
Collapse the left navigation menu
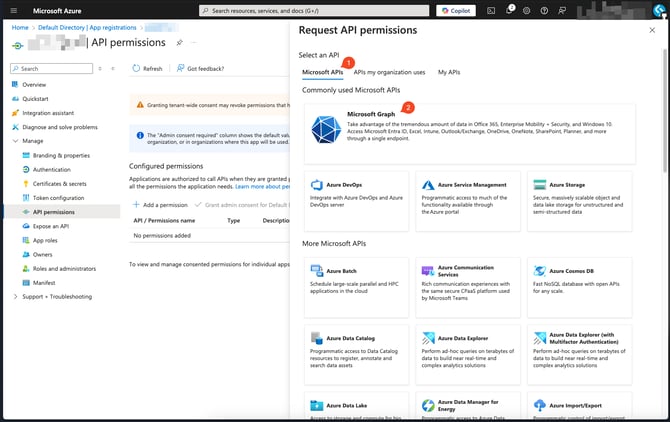click(111, 68)
